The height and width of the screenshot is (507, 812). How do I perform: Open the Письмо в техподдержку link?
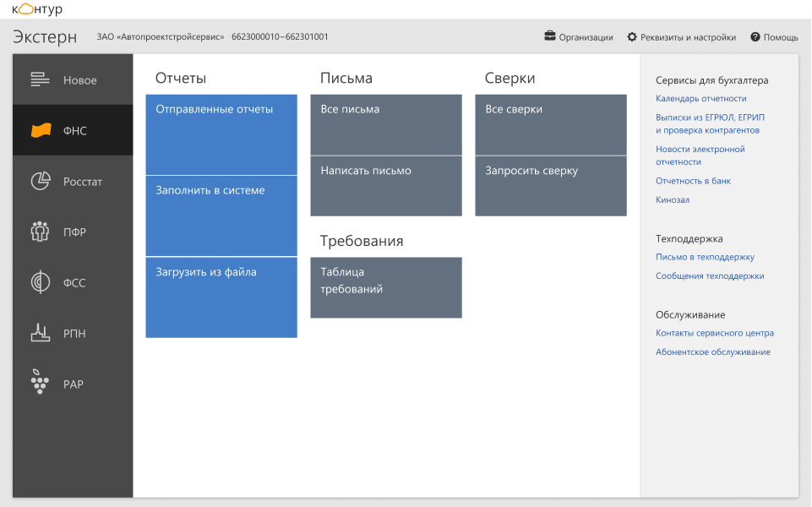705,257
